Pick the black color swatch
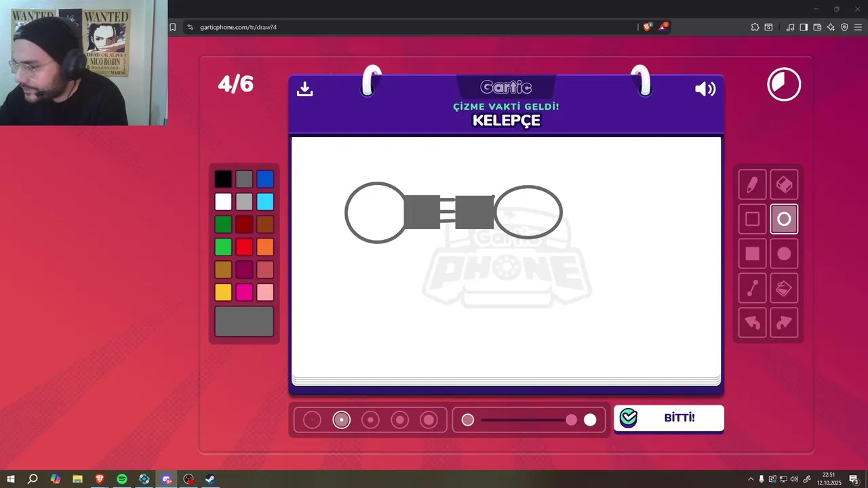The width and height of the screenshot is (868, 488). click(223, 179)
